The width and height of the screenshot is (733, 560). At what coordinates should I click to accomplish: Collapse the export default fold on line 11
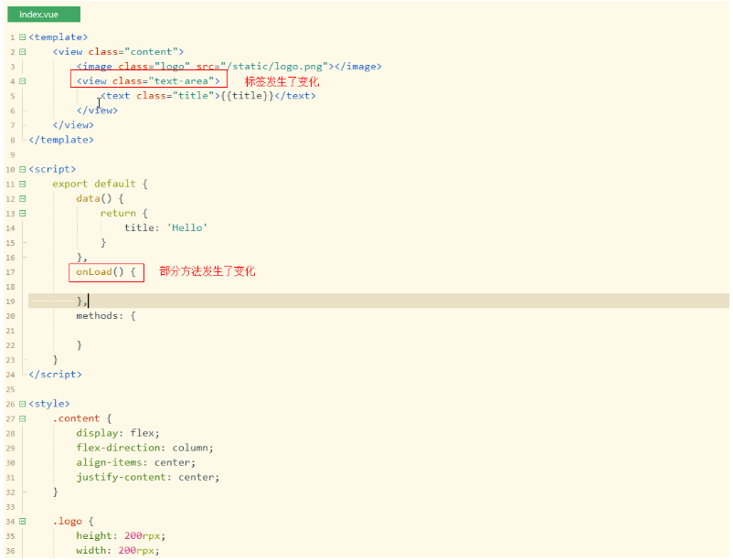pos(23,184)
